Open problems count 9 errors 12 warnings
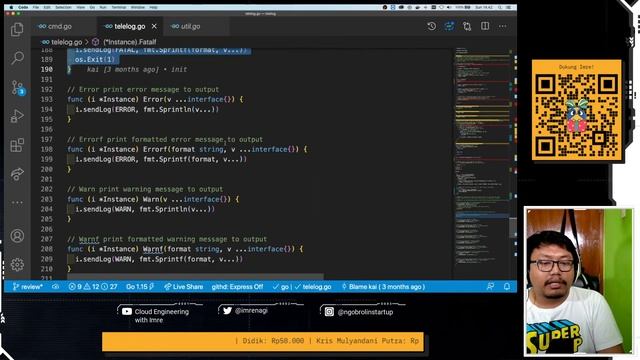This screenshot has height=360, width=640. (x=93, y=287)
